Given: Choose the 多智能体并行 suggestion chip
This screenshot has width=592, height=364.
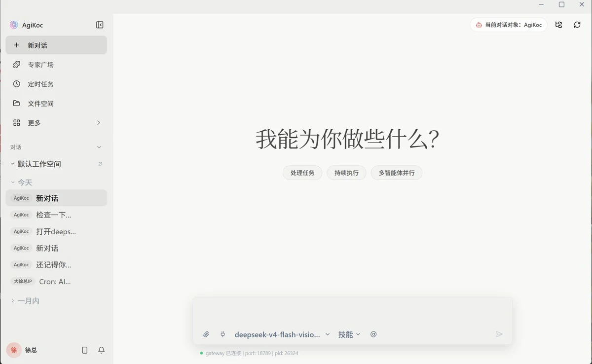Looking at the screenshot, I should [x=397, y=173].
